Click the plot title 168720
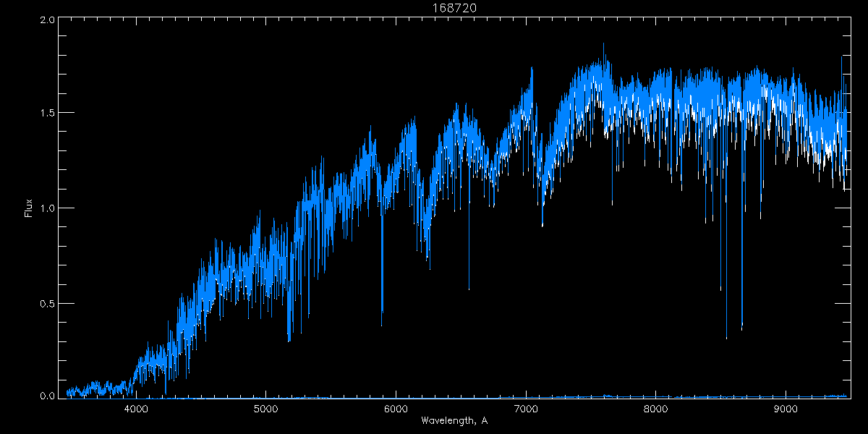The width and height of the screenshot is (868, 434). coord(454,8)
